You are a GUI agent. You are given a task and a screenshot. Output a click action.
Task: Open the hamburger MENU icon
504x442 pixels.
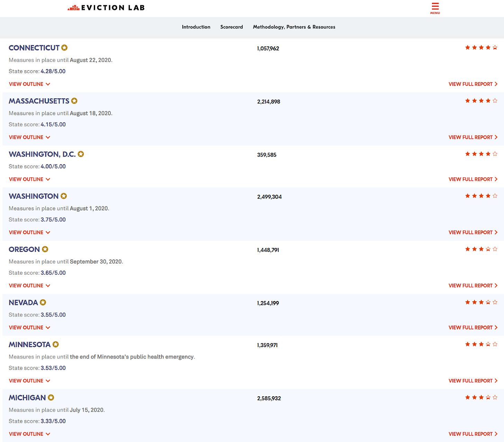pyautogui.click(x=435, y=8)
